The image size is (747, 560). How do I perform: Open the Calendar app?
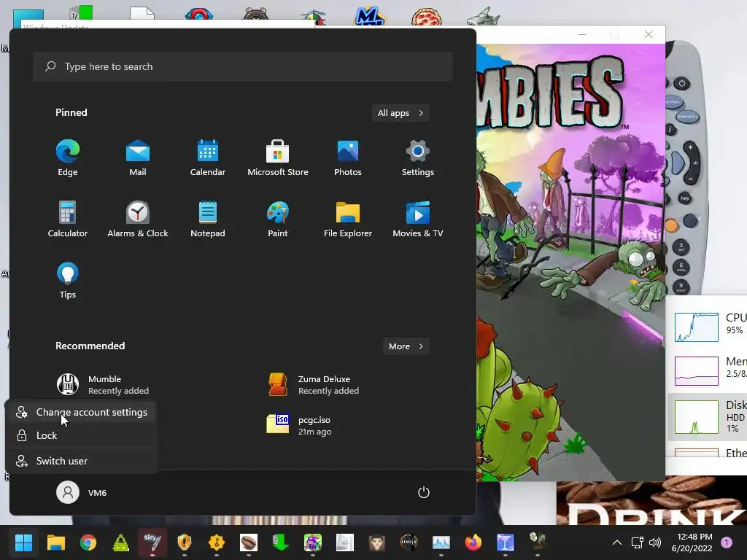click(208, 158)
